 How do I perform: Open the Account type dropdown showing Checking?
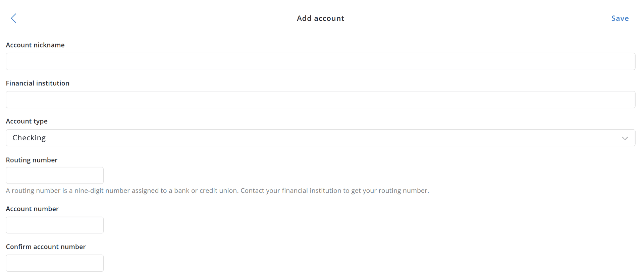point(320,138)
